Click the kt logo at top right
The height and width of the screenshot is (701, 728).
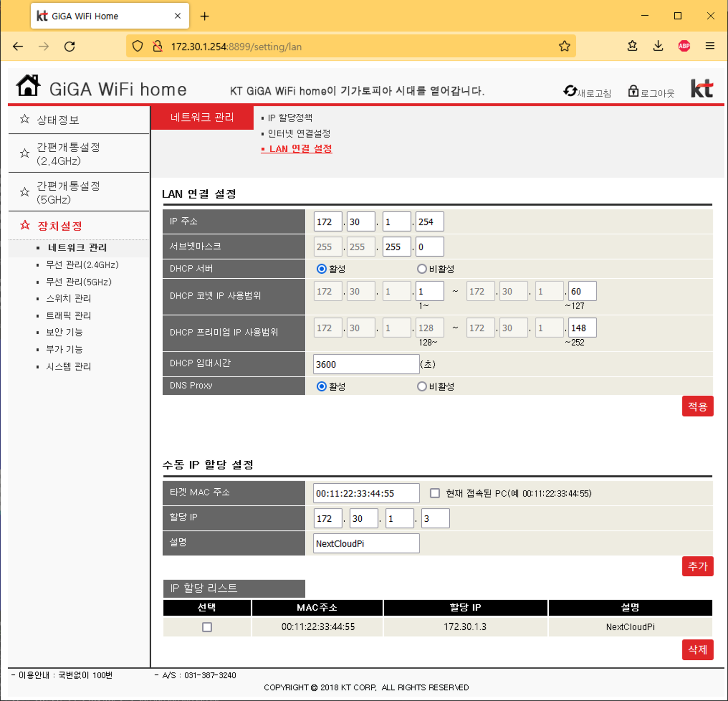tap(702, 88)
